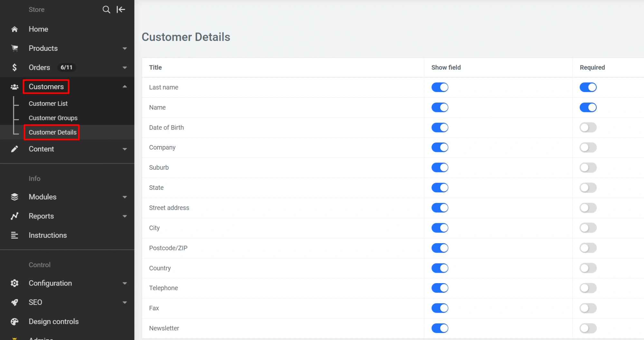
Task: Toggle Show field for Date of Birth
Action: [x=440, y=128]
